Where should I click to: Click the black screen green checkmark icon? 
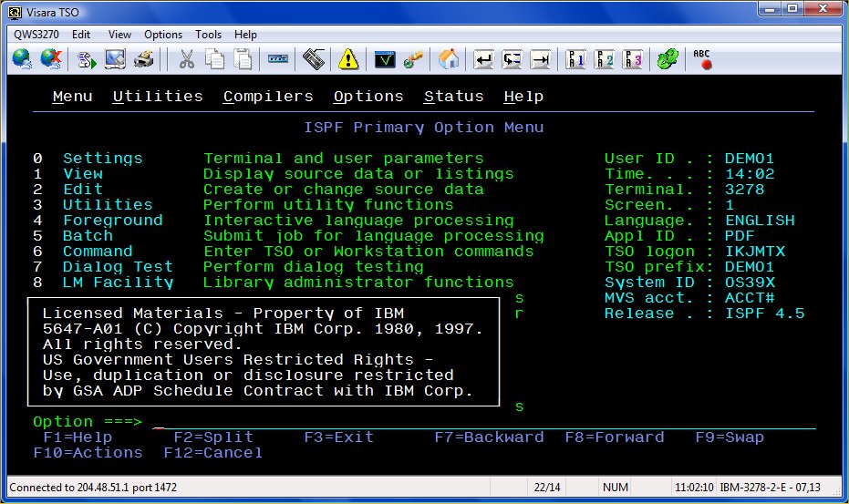pos(385,59)
